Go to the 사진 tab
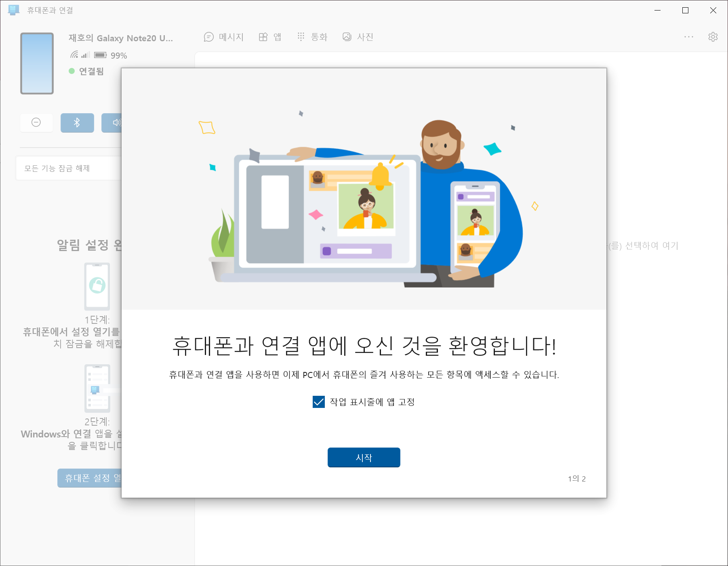Viewport: 728px width, 566px height. 358,37
